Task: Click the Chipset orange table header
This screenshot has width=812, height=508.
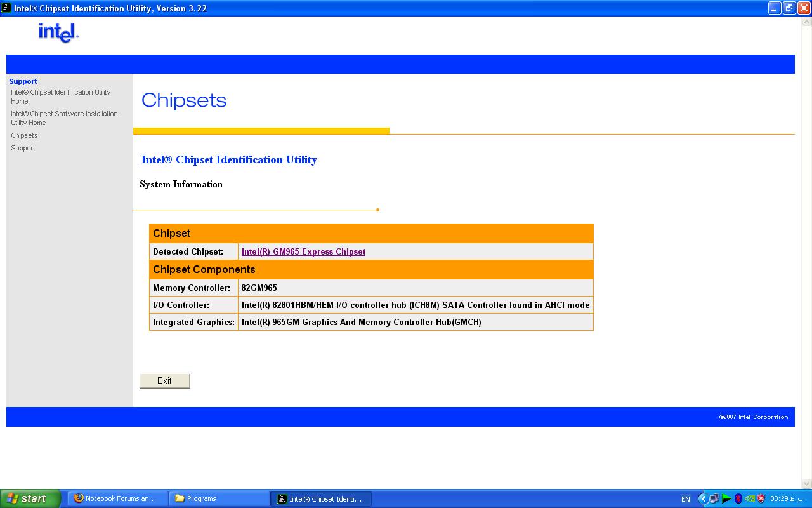Action: pyautogui.click(x=371, y=233)
